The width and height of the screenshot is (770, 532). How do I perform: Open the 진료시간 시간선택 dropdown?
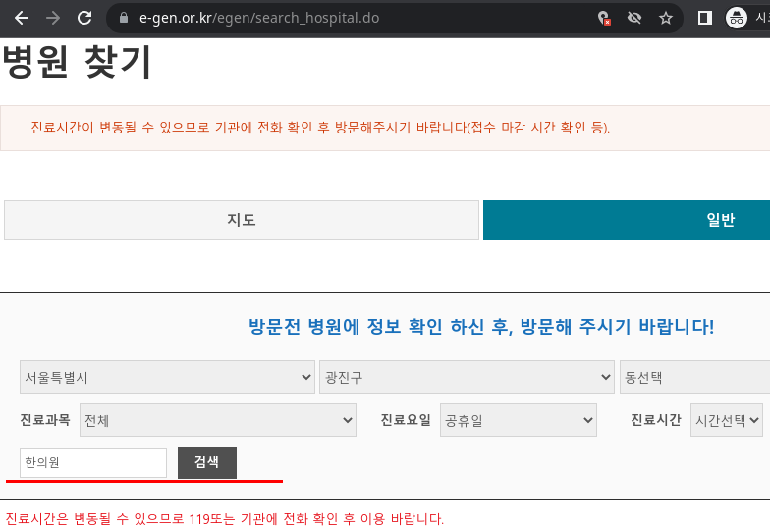tap(727, 420)
